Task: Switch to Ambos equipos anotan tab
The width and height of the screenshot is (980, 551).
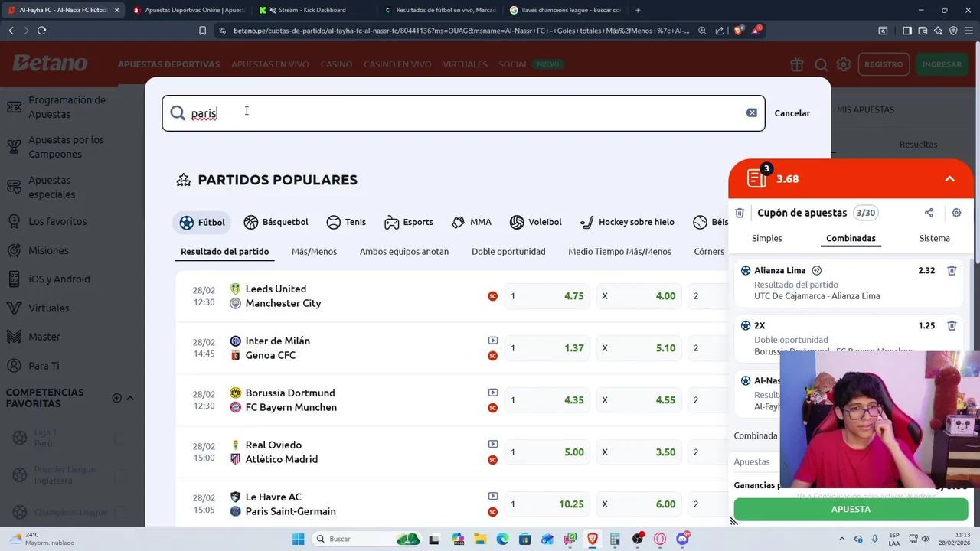Action: (404, 252)
